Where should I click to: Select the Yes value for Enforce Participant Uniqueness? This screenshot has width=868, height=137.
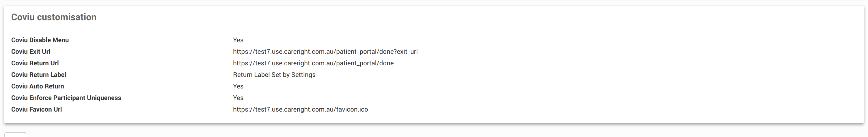(238, 98)
